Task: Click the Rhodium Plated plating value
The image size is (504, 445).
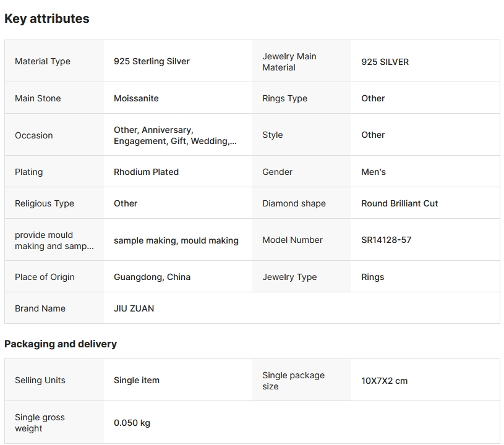Action: tap(146, 172)
